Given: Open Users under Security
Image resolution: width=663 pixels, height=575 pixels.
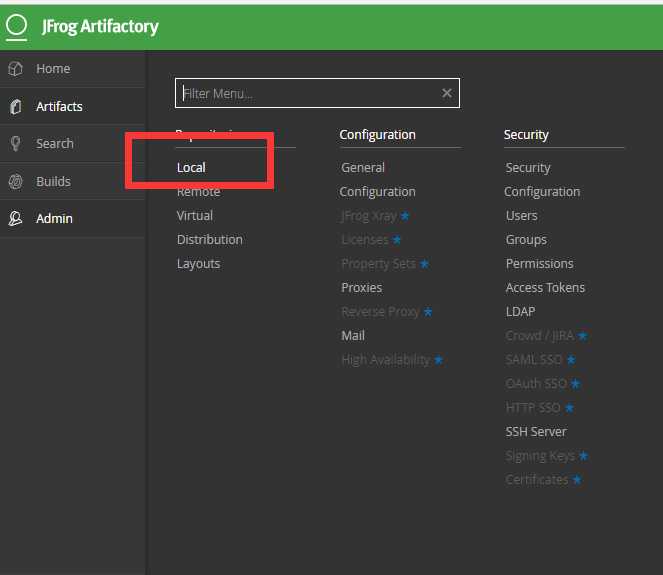Looking at the screenshot, I should click(x=522, y=216).
